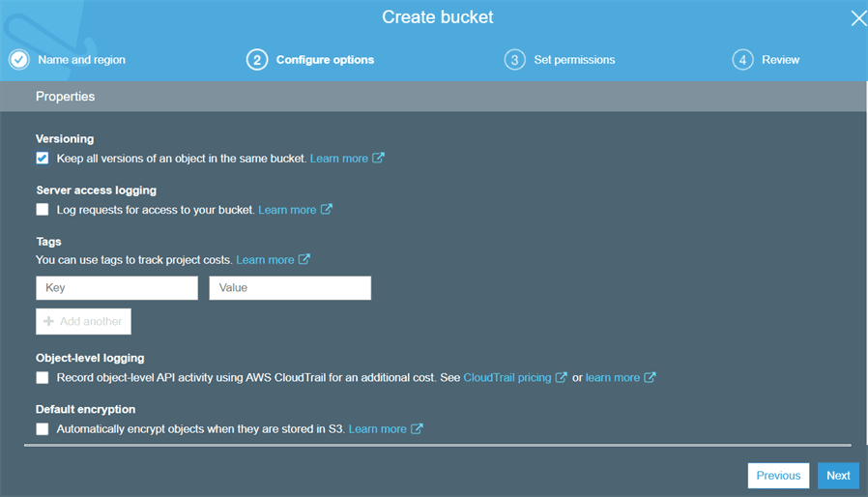Go to the Set permissions step
This screenshot has height=497, width=868.
(574, 60)
